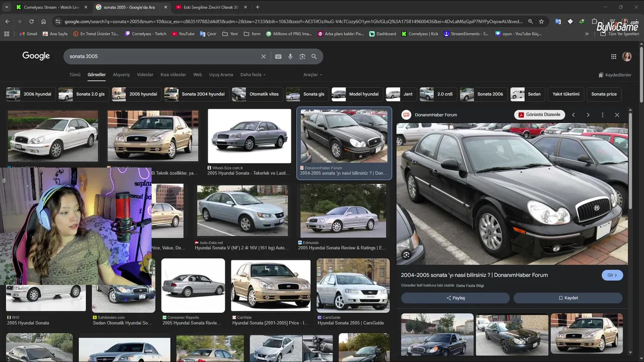This screenshot has height=362, width=644.
Task: Click the magnifier search icon in search bar
Action: [314, 56]
